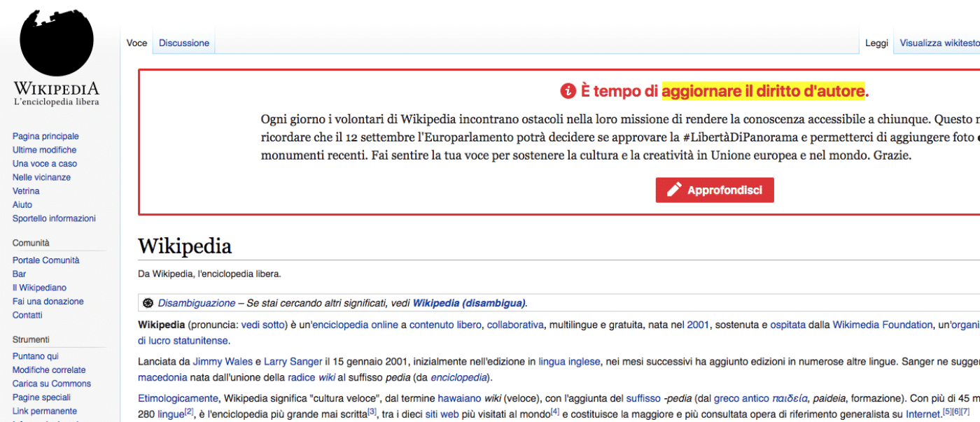Select the Leggi tab
The width and height of the screenshot is (980, 422).
pyautogui.click(x=876, y=43)
